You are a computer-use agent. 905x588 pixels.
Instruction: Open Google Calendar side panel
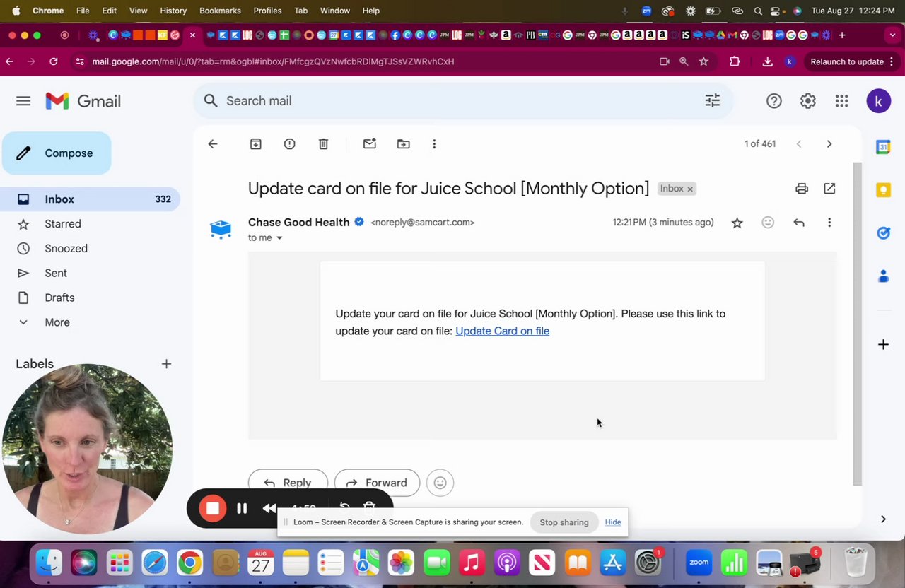click(x=883, y=147)
